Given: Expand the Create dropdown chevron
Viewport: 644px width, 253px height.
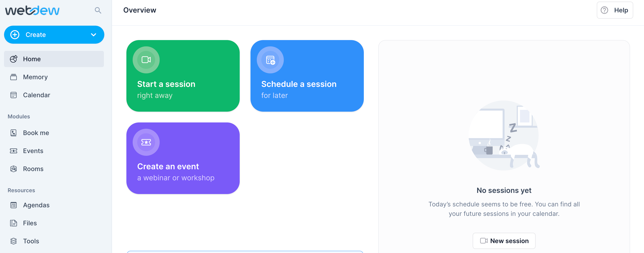Looking at the screenshot, I should coord(94,35).
